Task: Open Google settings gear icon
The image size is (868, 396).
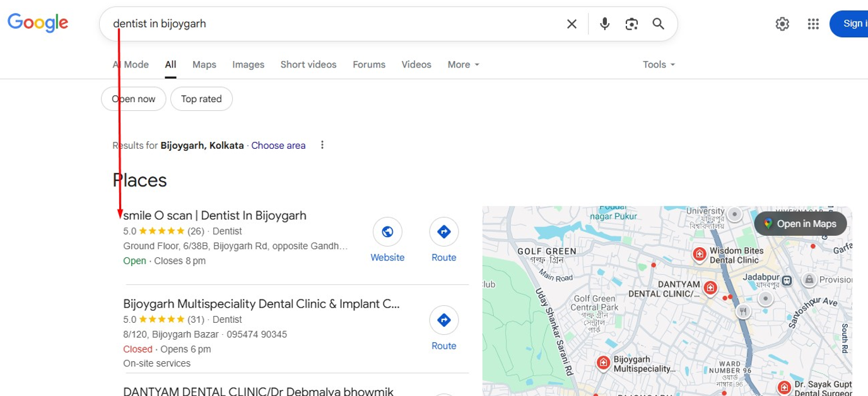Action: [782, 24]
